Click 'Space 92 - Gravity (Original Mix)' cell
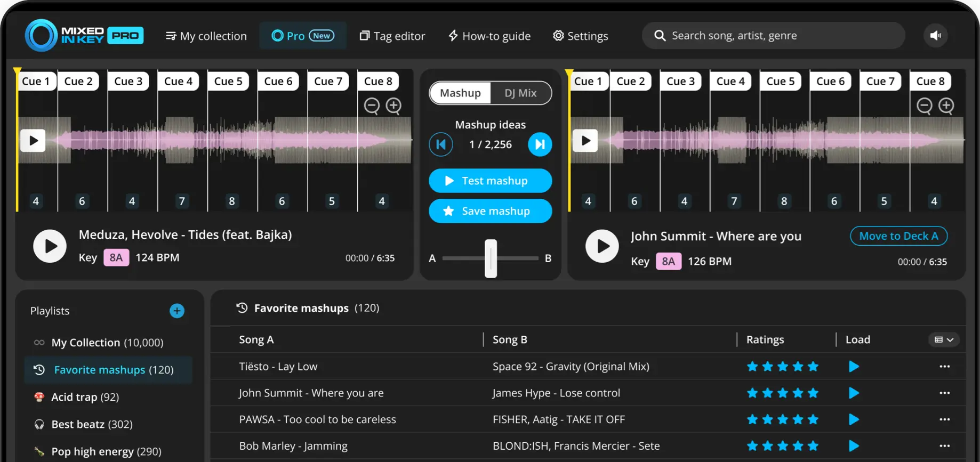 click(x=571, y=367)
